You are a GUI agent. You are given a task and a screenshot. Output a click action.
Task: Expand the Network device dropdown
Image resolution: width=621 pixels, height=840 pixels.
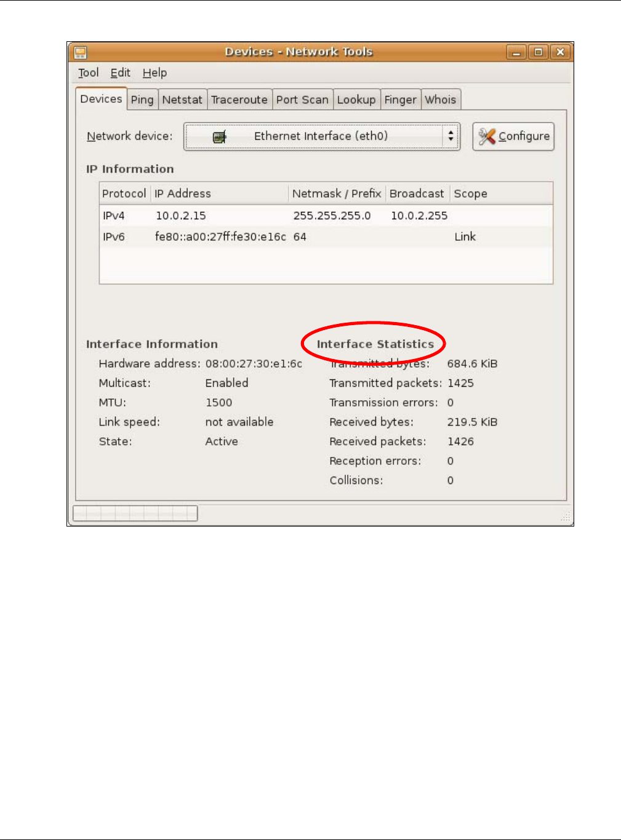(x=322, y=136)
